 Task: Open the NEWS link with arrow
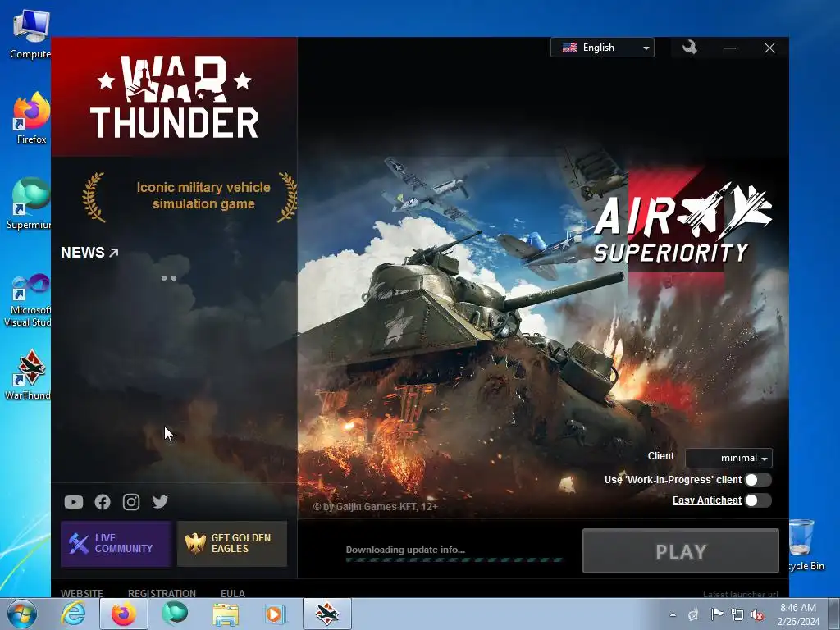(89, 253)
